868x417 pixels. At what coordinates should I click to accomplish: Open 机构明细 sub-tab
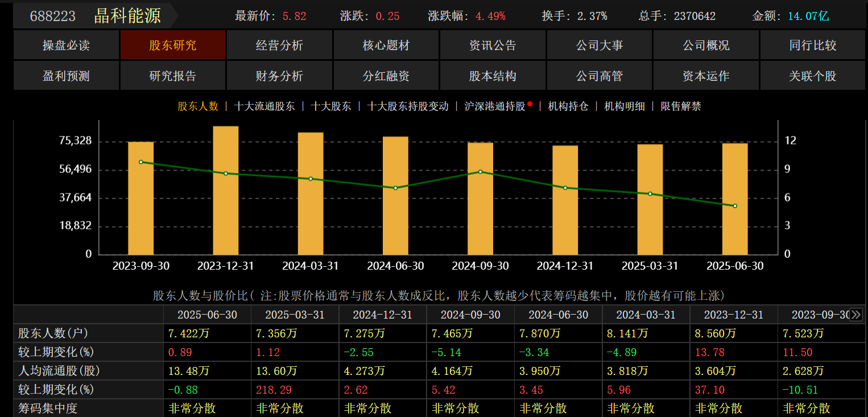point(625,106)
